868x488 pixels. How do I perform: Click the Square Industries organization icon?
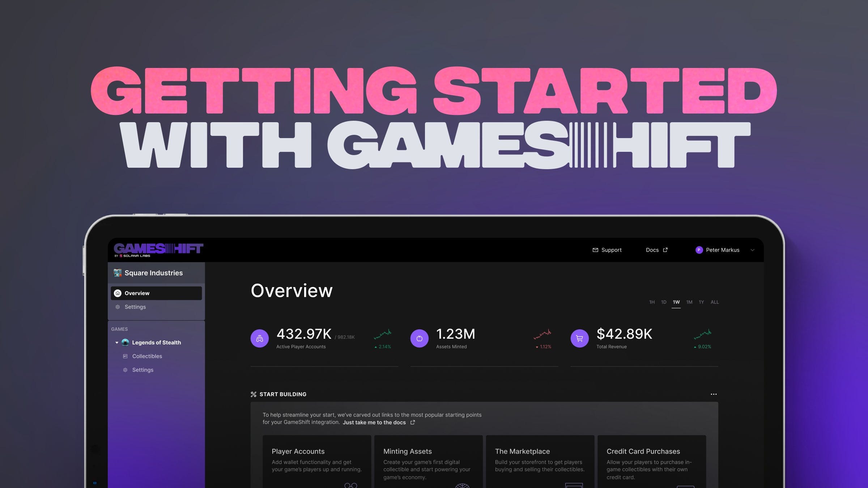tap(118, 273)
